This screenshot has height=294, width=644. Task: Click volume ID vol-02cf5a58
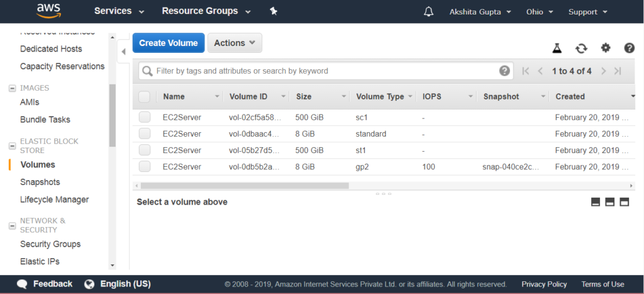pos(255,118)
